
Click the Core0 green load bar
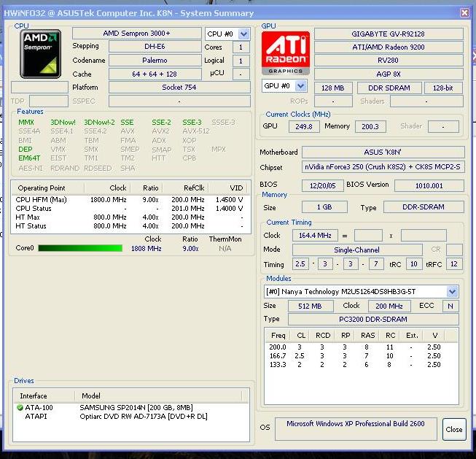click(80, 248)
